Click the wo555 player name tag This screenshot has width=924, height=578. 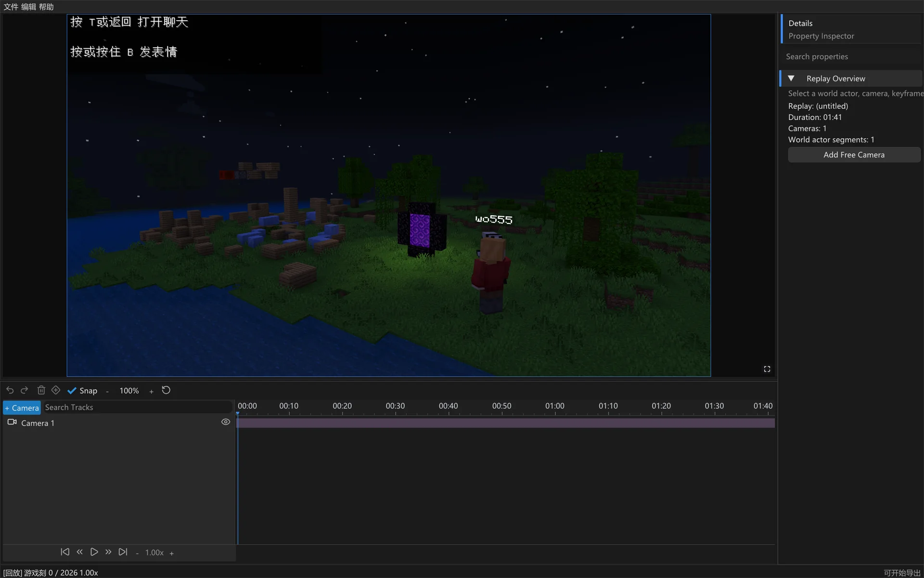[x=494, y=219]
